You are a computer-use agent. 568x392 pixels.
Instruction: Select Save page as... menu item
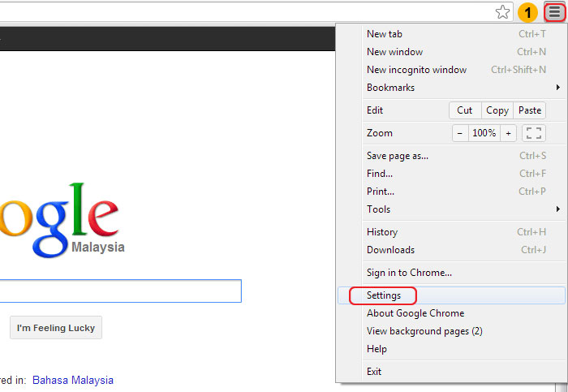coord(451,156)
